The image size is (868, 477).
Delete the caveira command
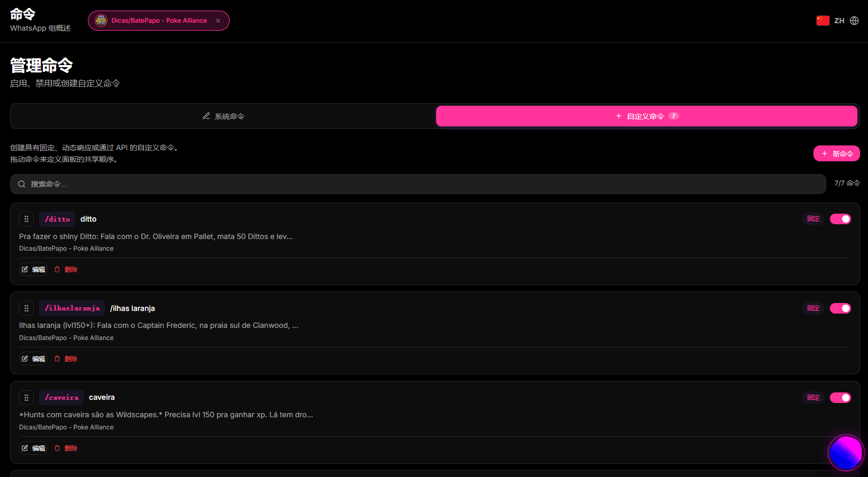click(x=66, y=448)
